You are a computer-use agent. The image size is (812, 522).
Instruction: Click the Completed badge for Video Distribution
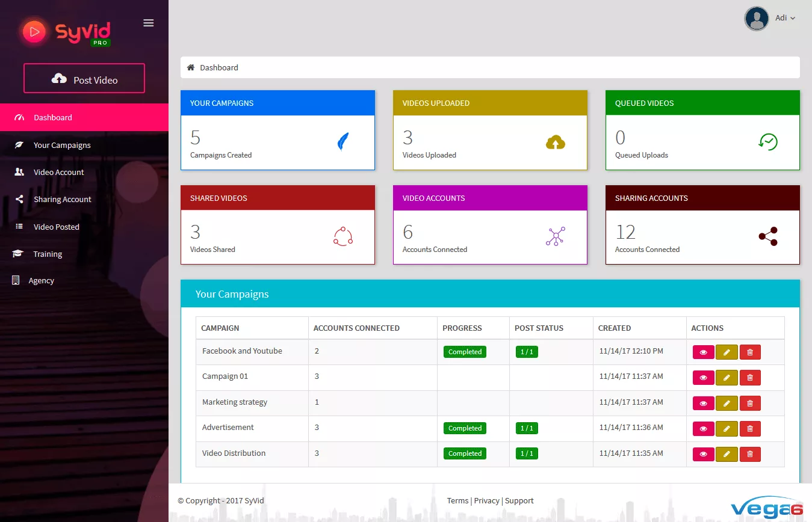pos(465,453)
